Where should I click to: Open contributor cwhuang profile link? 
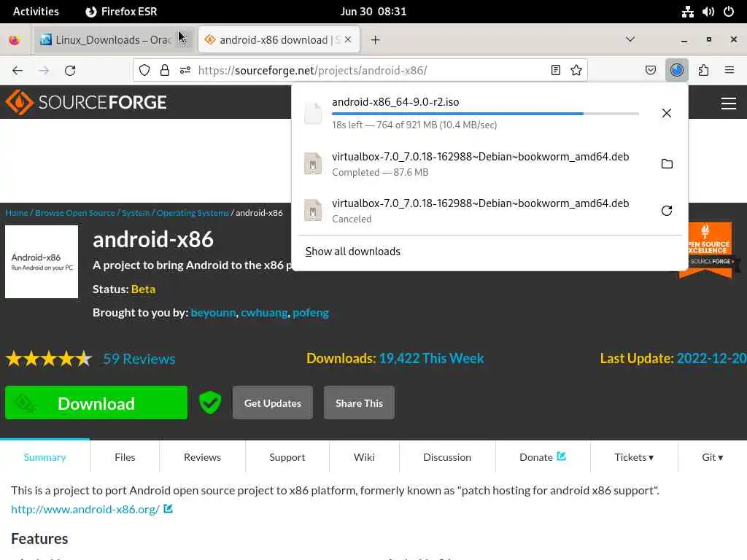(264, 313)
